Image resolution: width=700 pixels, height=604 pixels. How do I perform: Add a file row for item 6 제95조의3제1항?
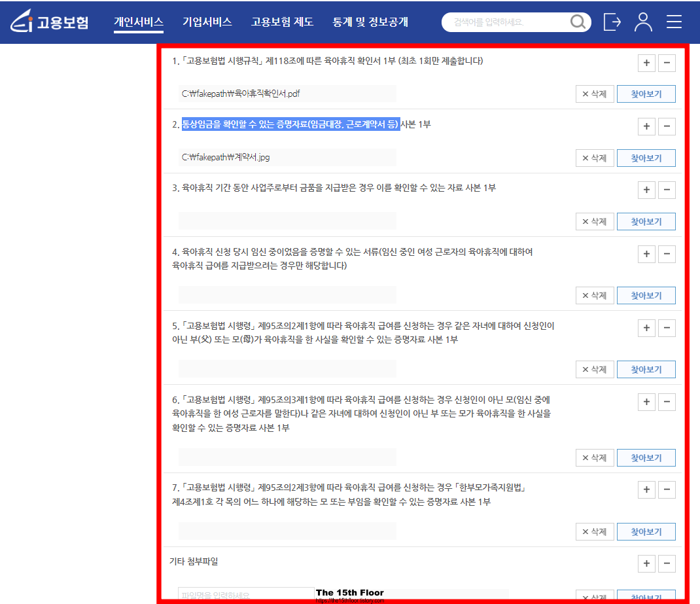click(x=646, y=402)
